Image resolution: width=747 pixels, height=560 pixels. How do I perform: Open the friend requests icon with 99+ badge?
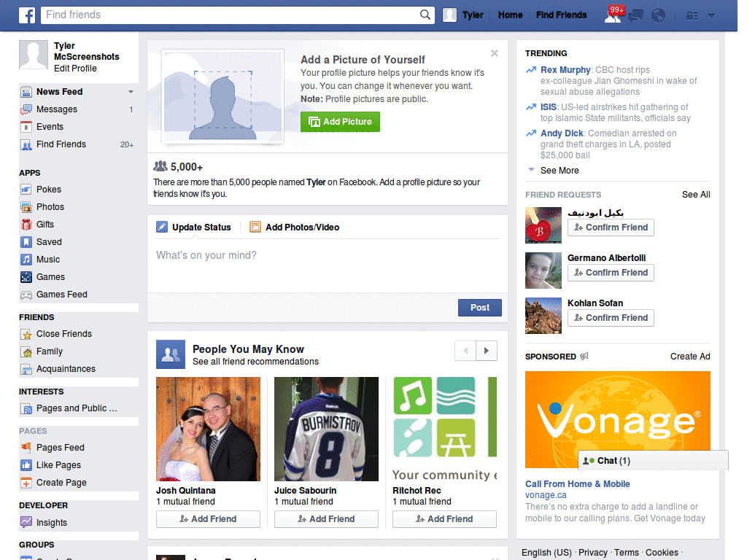613,15
